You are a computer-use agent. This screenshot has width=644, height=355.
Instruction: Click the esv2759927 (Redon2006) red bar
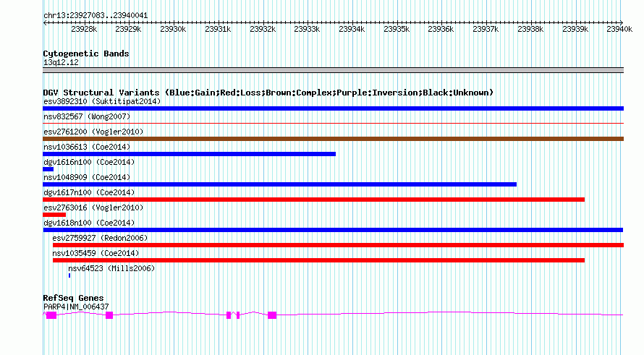(338, 245)
